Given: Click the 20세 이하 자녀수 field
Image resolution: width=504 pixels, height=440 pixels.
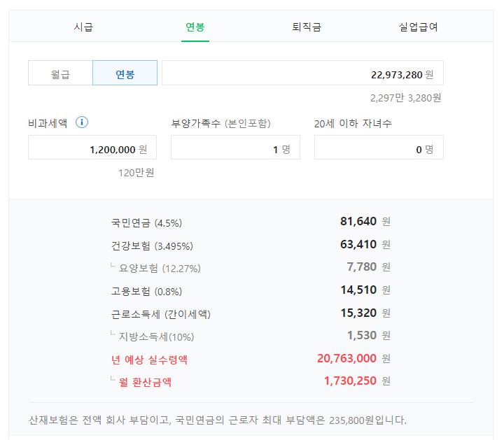Looking at the screenshot, I should tap(379, 148).
